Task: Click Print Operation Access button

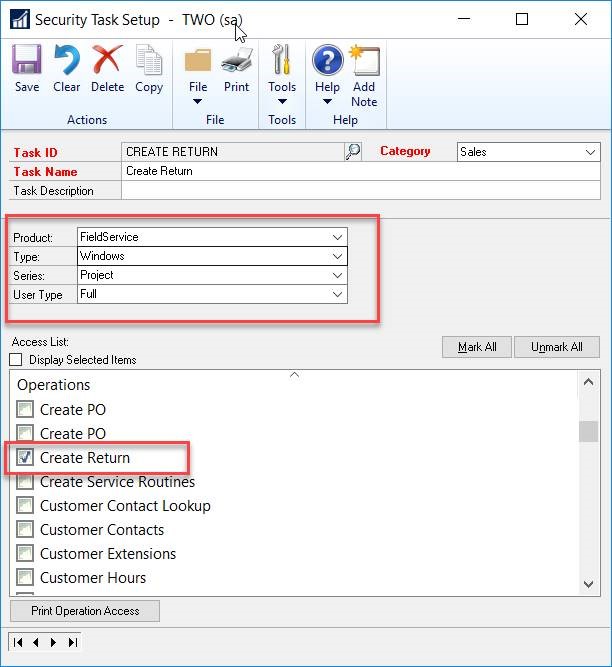Action: [x=85, y=611]
